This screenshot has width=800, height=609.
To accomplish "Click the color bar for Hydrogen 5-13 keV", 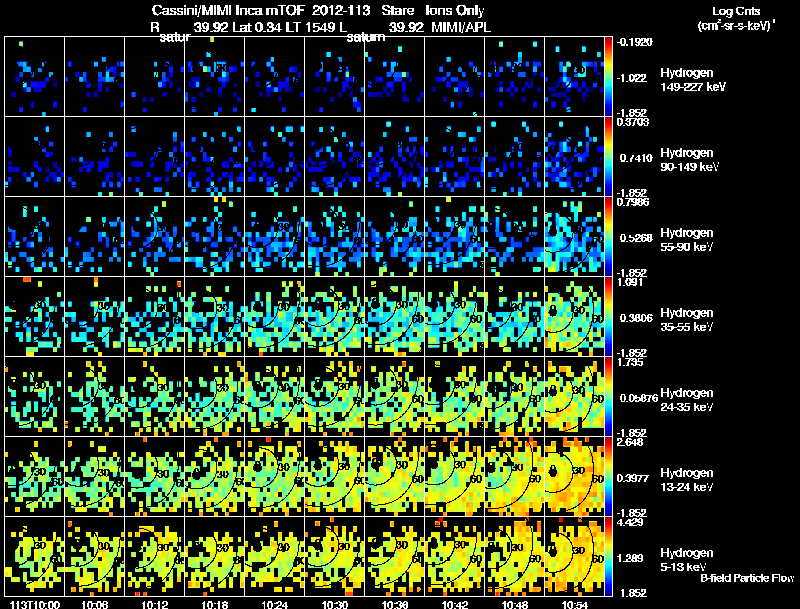I will tap(609, 556).
